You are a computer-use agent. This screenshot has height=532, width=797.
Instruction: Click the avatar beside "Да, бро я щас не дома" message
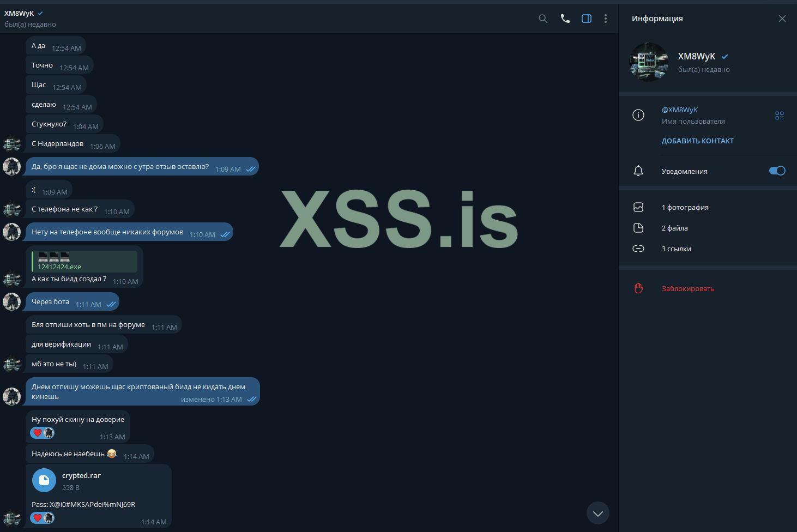tap(12, 166)
